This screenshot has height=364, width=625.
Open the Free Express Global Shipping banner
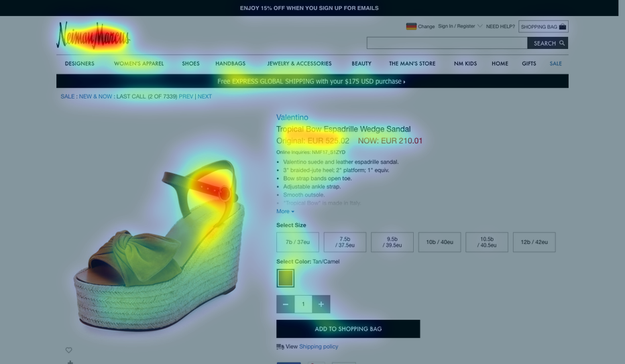tap(312, 81)
